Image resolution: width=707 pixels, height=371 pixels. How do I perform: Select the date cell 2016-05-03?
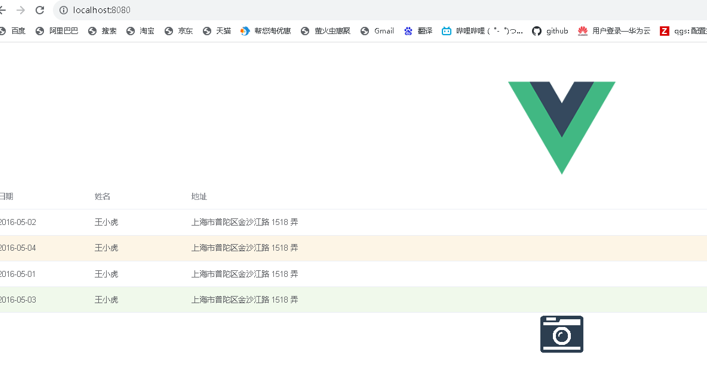pyautogui.click(x=18, y=299)
